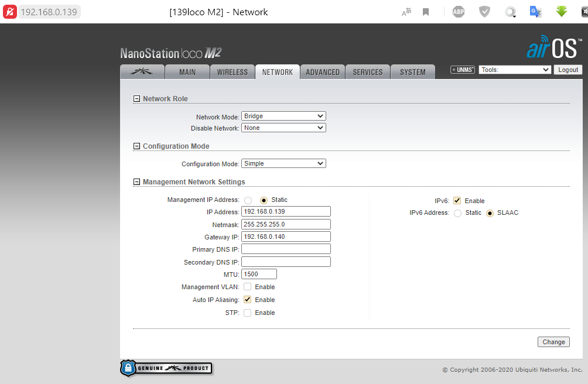Image resolution: width=588 pixels, height=384 pixels.
Task: Open the Ubiquiti logo tab
Action: 142,72
